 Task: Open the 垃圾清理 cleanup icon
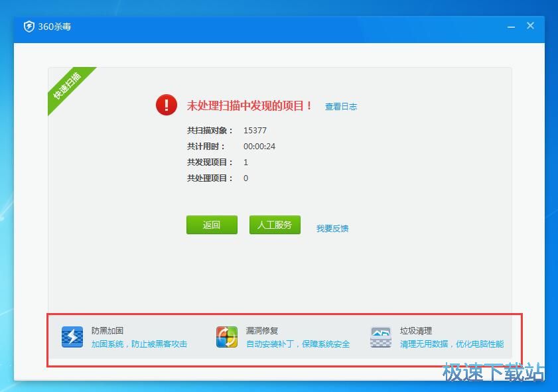pos(381,336)
